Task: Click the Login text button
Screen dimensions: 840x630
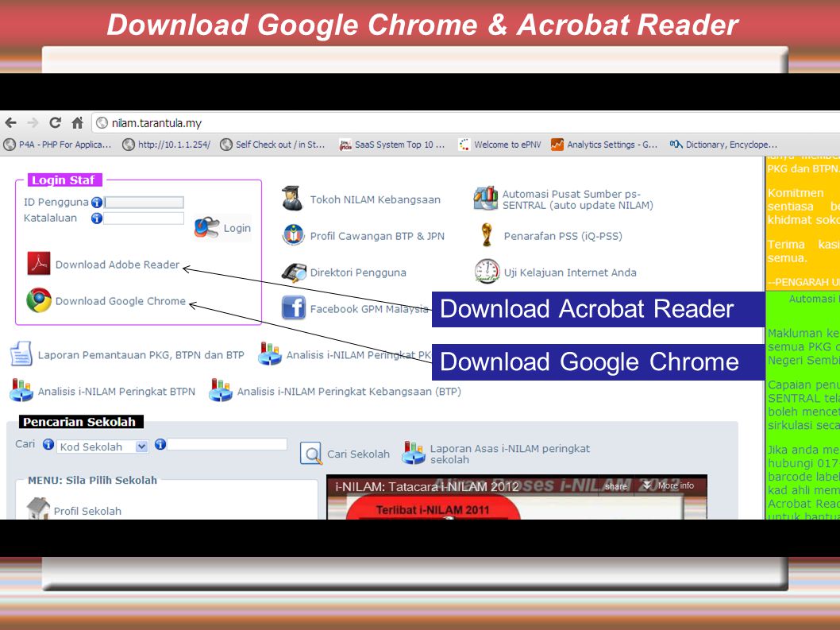Action: [x=237, y=228]
